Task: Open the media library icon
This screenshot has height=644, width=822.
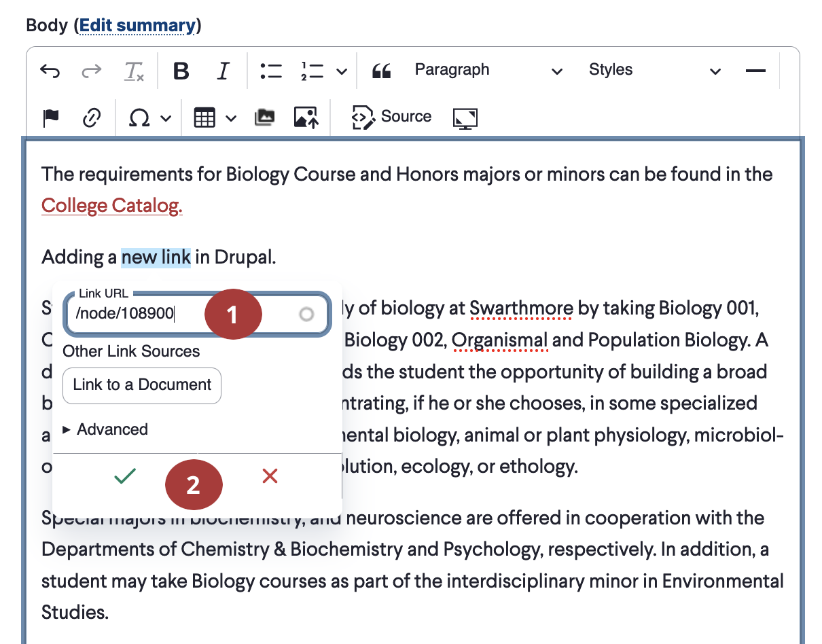Action: coord(264,118)
